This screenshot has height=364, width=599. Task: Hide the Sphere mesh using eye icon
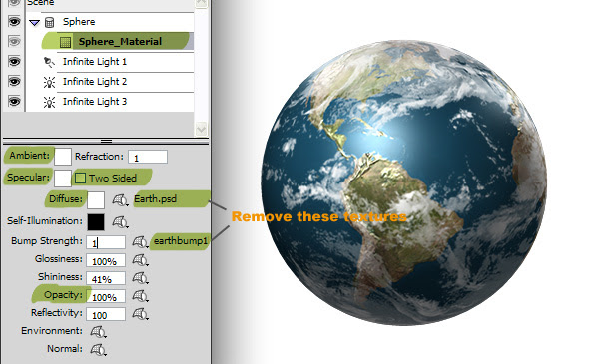[14, 21]
